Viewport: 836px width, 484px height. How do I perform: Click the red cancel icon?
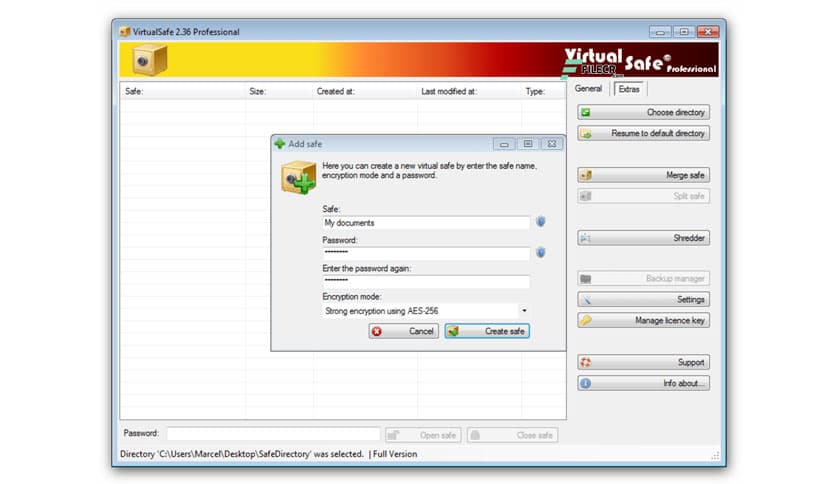tap(377, 332)
